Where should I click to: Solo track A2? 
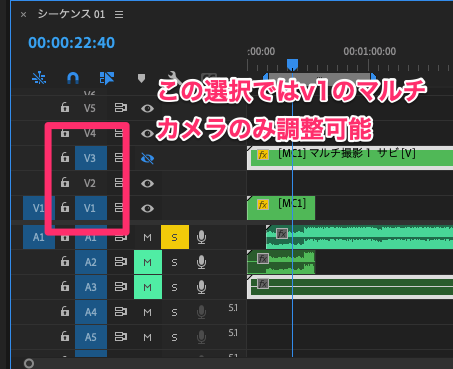[174, 263]
